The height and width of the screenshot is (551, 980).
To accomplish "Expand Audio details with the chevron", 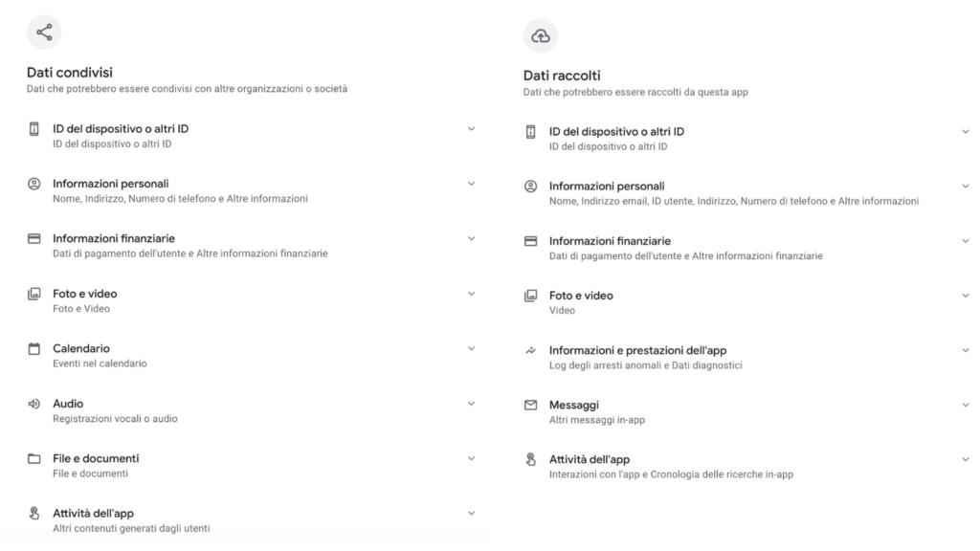I will [471, 404].
